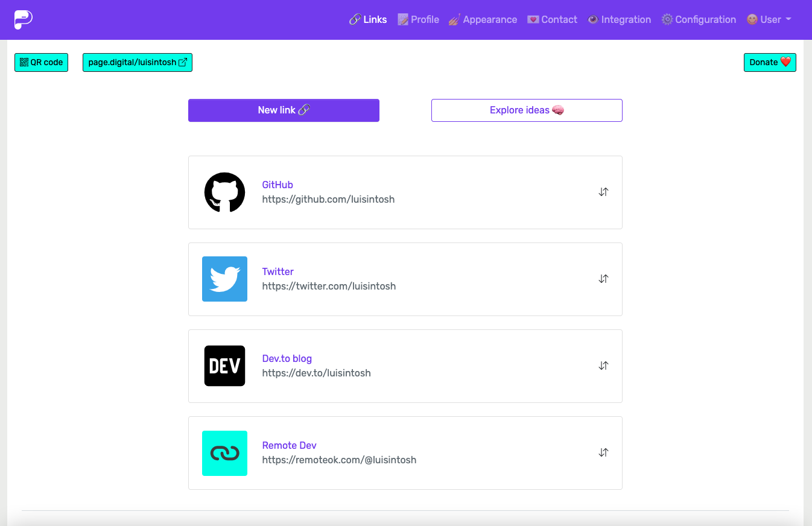812x526 pixels.
Task: Open the Remote Dev link title
Action: coord(290,445)
